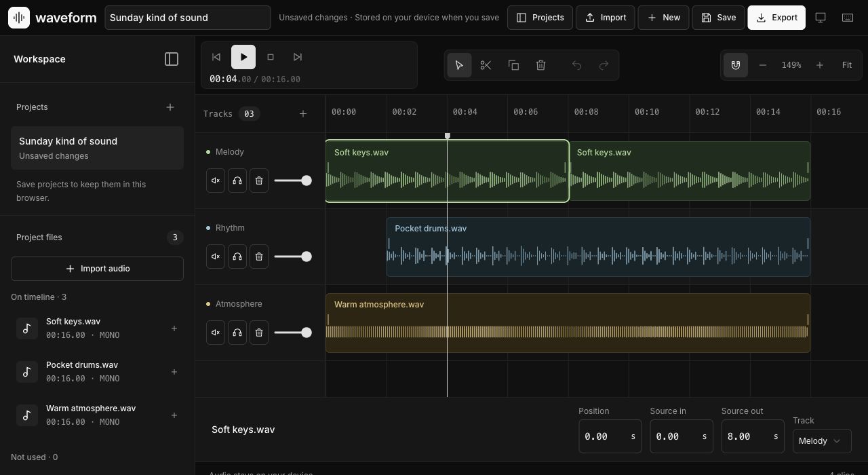Click the 00:08 ruler mark

(x=586, y=112)
